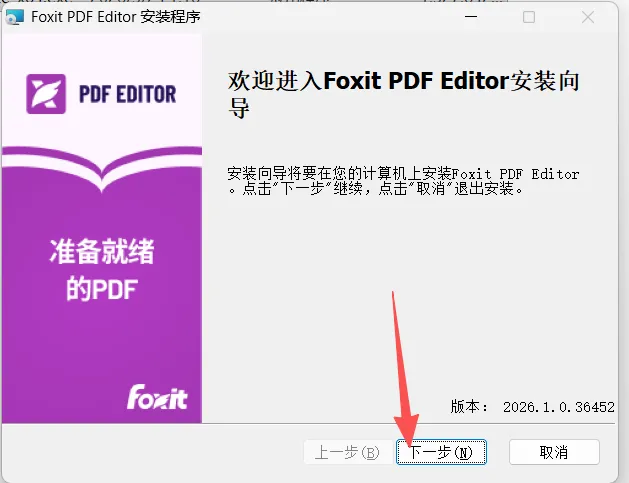The width and height of the screenshot is (629, 483).
Task: Click the 下一步(N) button
Action: (x=441, y=452)
